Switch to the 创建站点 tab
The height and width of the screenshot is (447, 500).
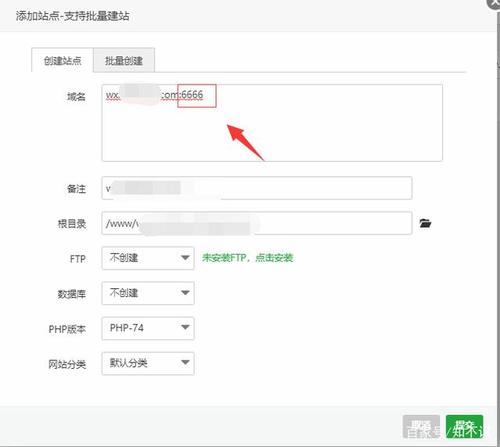[62, 60]
